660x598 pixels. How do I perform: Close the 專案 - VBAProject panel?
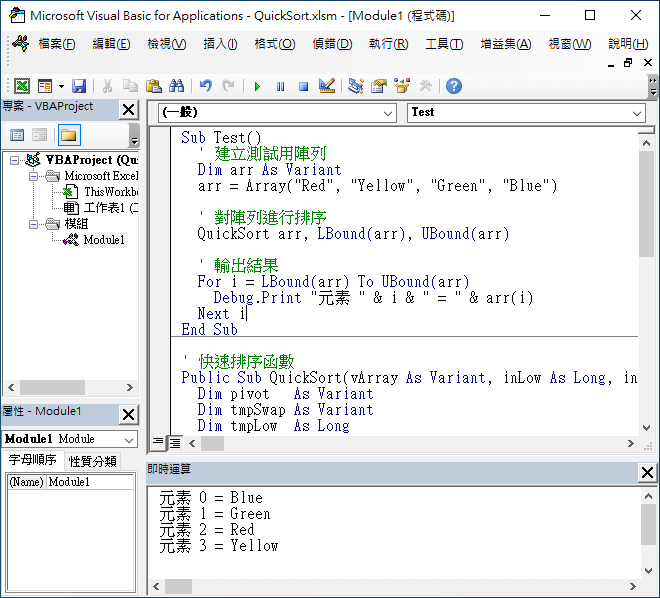[128, 110]
